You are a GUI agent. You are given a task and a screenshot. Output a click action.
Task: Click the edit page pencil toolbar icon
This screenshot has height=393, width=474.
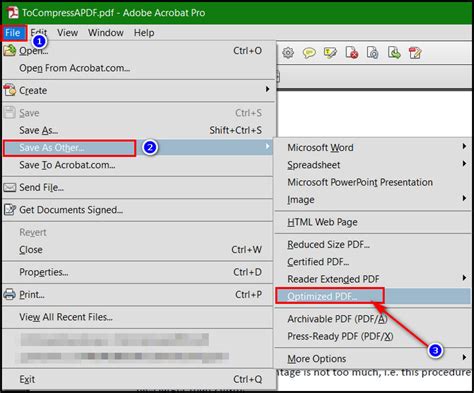(415, 53)
